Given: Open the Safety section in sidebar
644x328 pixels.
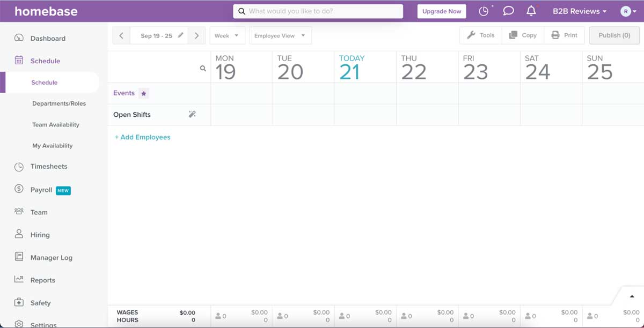Looking at the screenshot, I should 40,302.
